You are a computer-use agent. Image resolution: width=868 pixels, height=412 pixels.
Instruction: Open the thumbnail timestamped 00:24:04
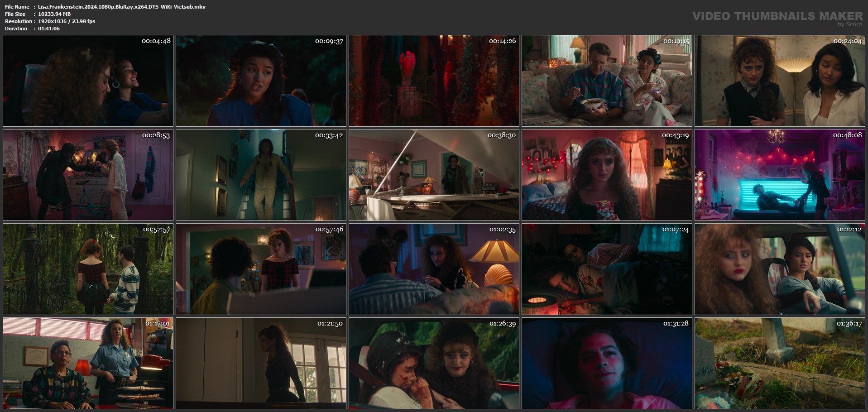click(780, 81)
